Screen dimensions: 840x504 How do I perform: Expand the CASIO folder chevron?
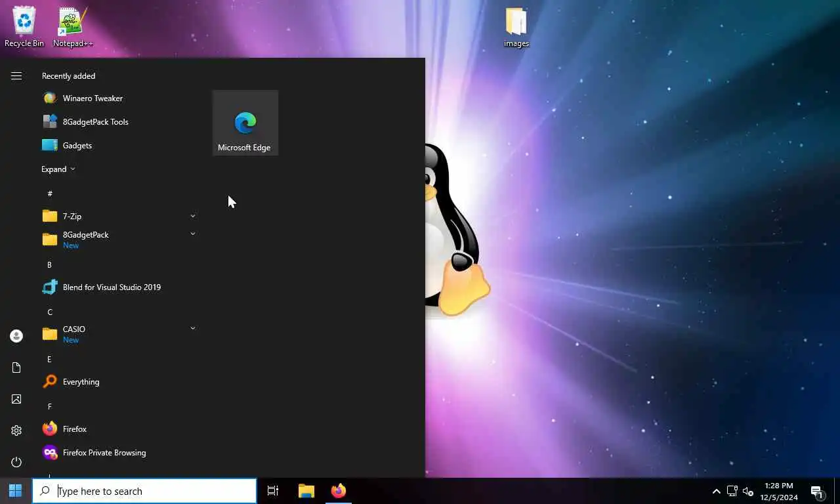pos(193,328)
